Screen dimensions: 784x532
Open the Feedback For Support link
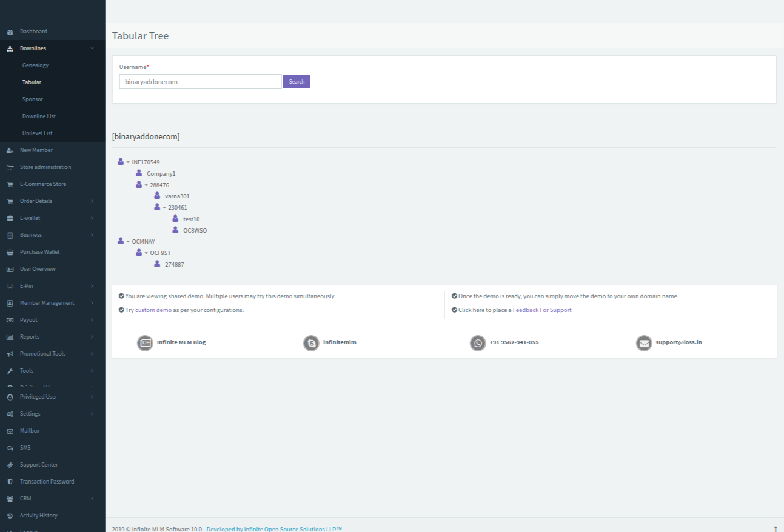click(542, 310)
